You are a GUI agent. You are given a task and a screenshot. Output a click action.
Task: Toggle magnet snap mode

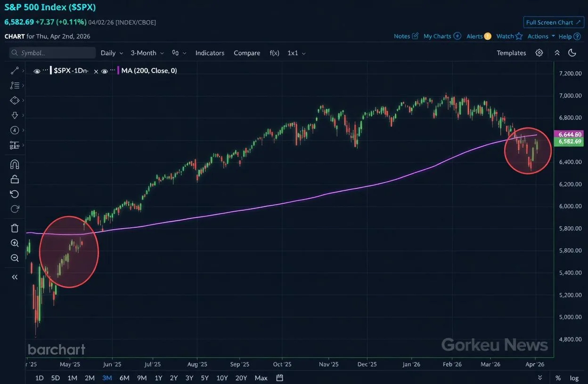click(x=15, y=164)
